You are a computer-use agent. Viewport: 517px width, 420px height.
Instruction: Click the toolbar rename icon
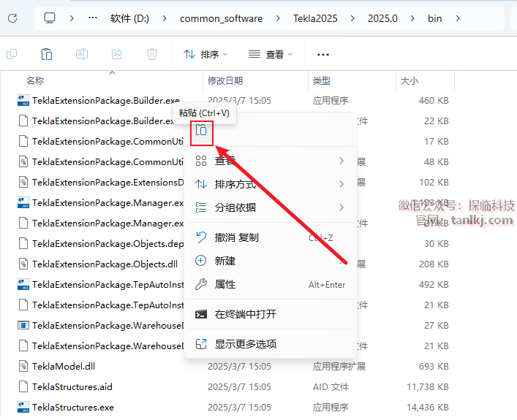(x=82, y=54)
